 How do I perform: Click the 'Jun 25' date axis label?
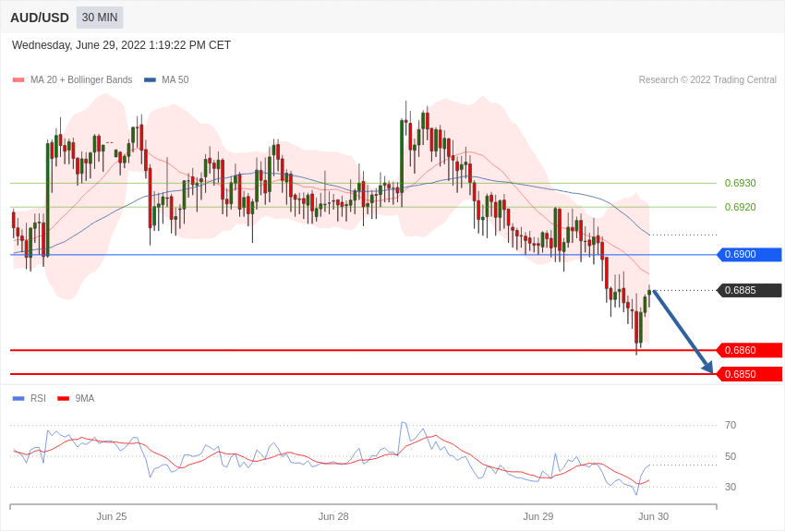pos(112,516)
